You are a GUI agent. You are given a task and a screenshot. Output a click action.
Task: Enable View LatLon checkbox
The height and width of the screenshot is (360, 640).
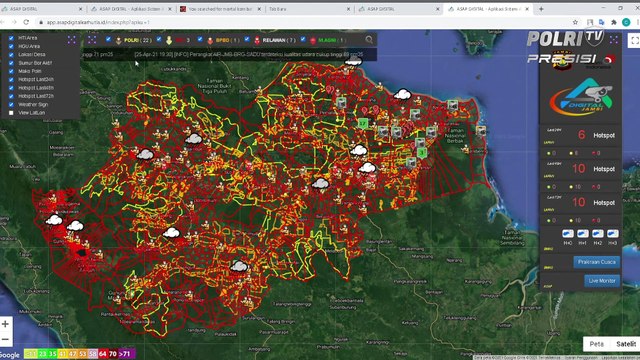click(11, 113)
